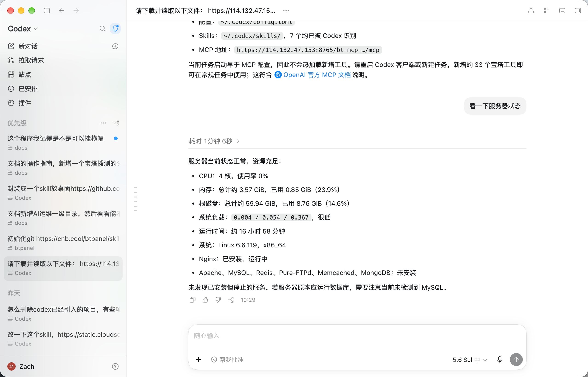Select conversation 请下载并读取以下文件 in sidebar

coord(63,268)
